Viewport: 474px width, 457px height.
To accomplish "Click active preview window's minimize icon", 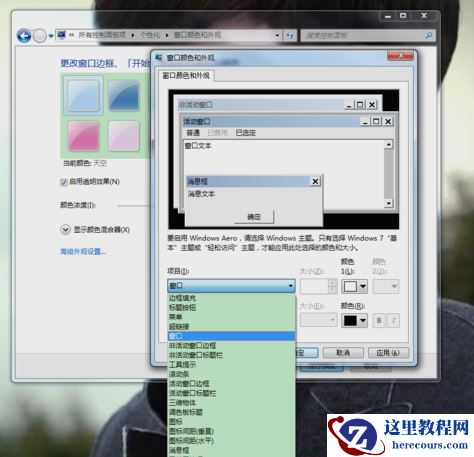I will pos(365,122).
